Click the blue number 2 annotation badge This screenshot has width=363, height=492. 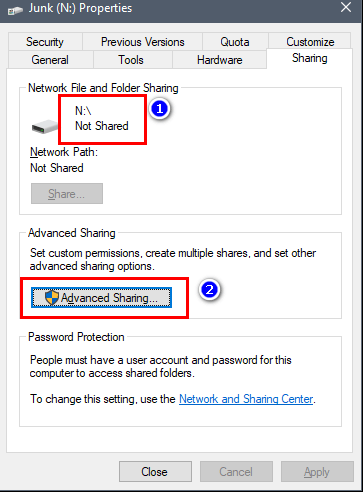pyautogui.click(x=209, y=290)
